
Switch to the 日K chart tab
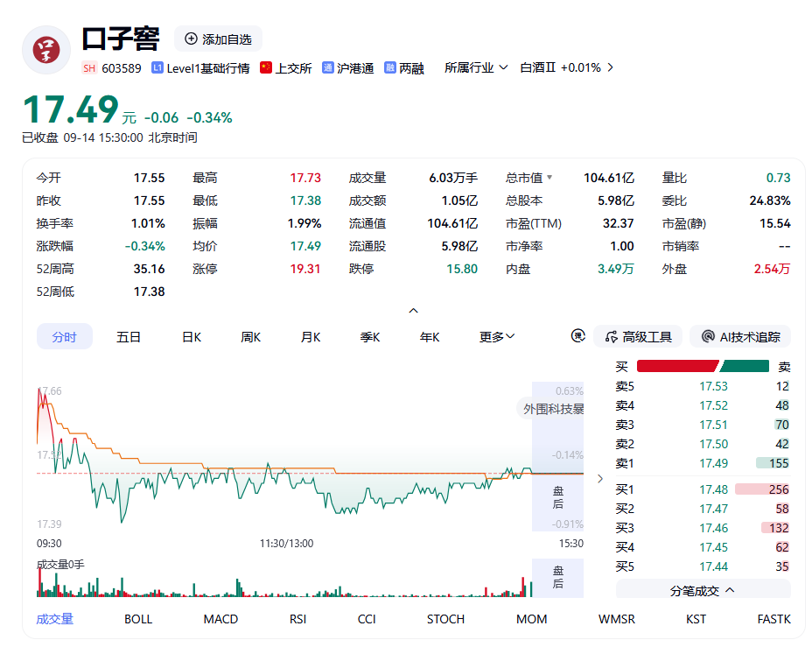point(192,337)
